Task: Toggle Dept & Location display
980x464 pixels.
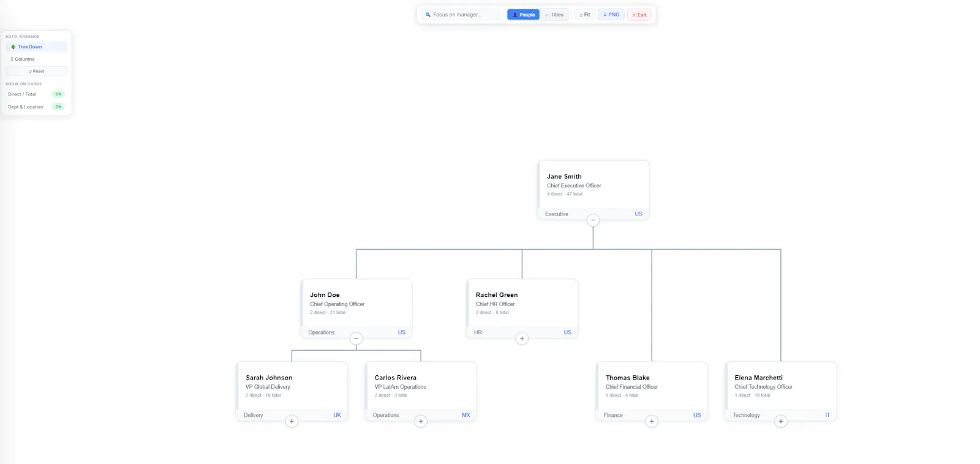Action: [58, 107]
